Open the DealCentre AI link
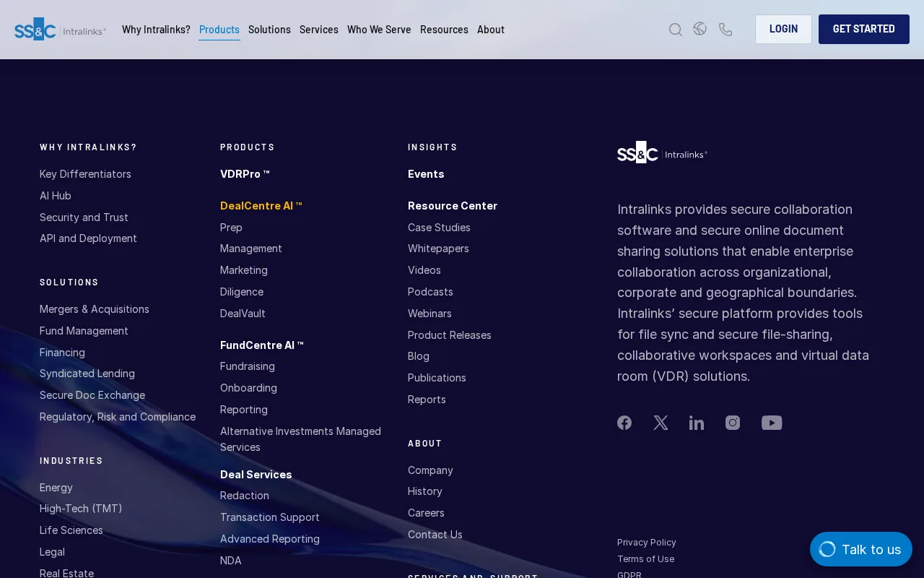Viewport: 924px width, 578px height. [x=261, y=206]
